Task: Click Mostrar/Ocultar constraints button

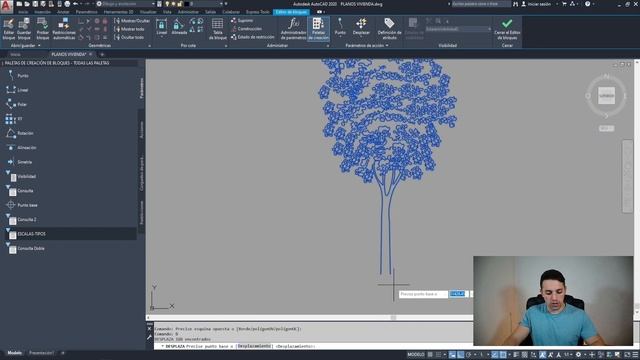Action: 132,20
